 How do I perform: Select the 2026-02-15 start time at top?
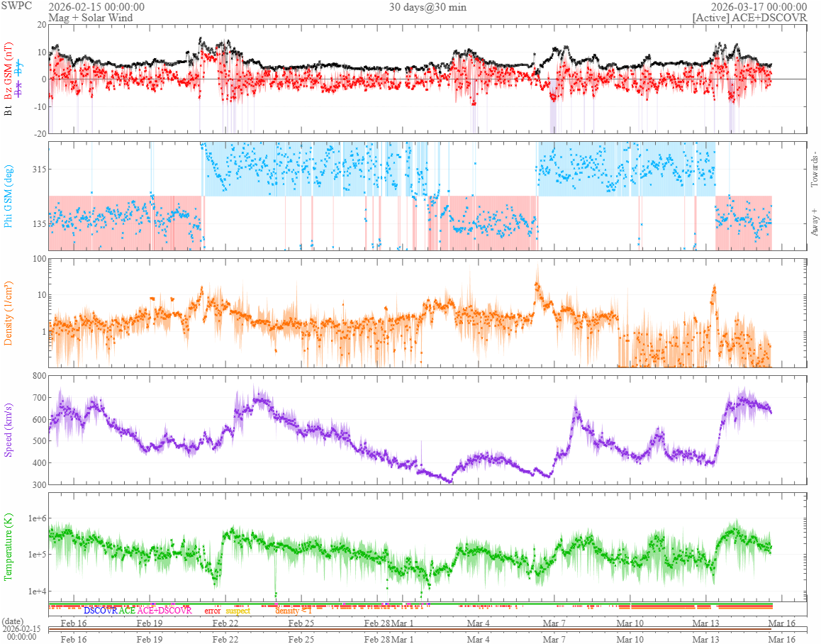(x=96, y=7)
